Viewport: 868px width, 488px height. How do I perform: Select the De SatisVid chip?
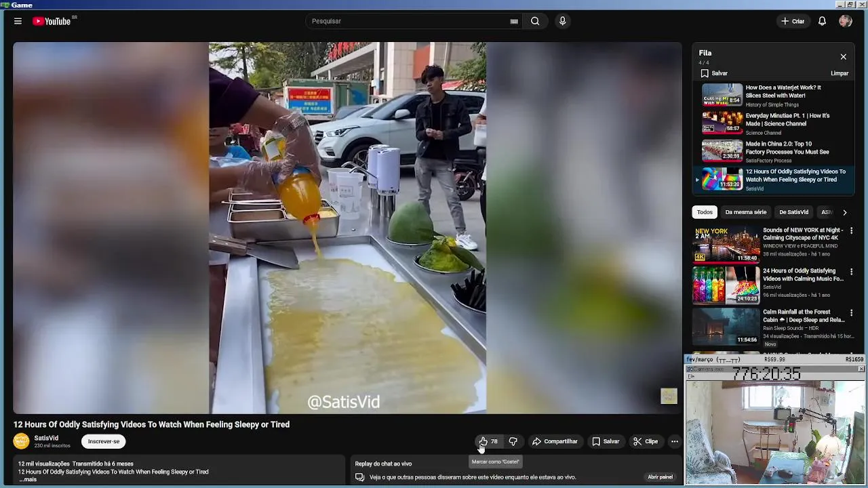(793, 212)
